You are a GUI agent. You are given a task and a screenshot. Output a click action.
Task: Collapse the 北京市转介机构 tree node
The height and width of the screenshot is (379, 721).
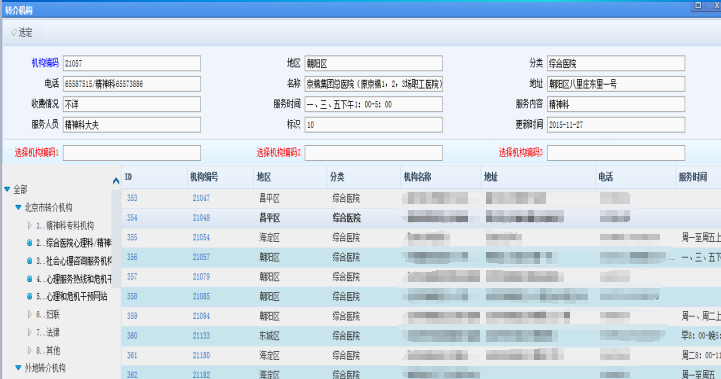(x=18, y=207)
